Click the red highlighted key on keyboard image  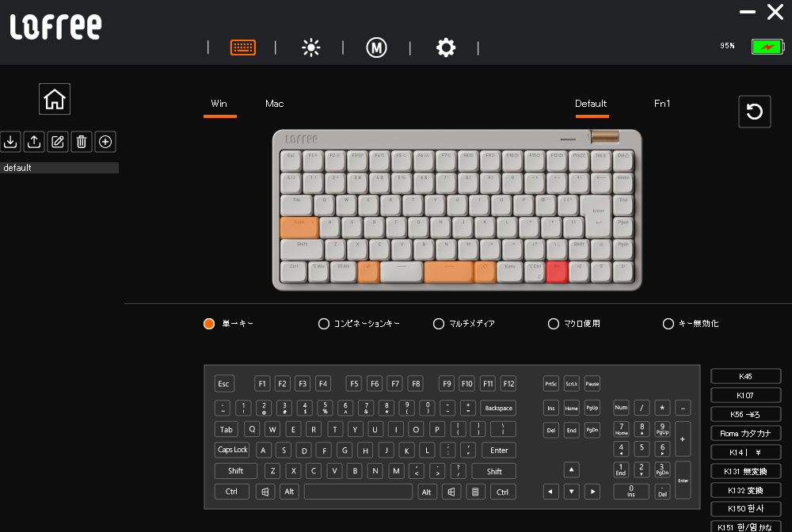point(557,272)
